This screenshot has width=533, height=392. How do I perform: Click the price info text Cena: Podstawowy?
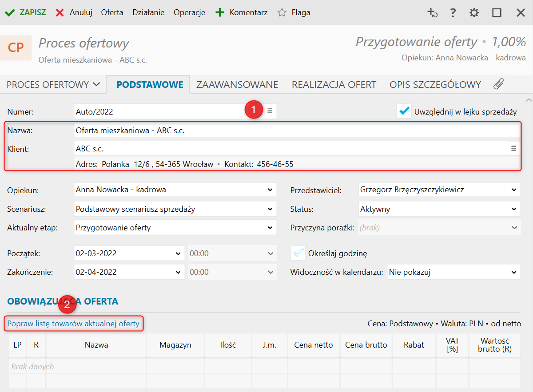(400, 324)
